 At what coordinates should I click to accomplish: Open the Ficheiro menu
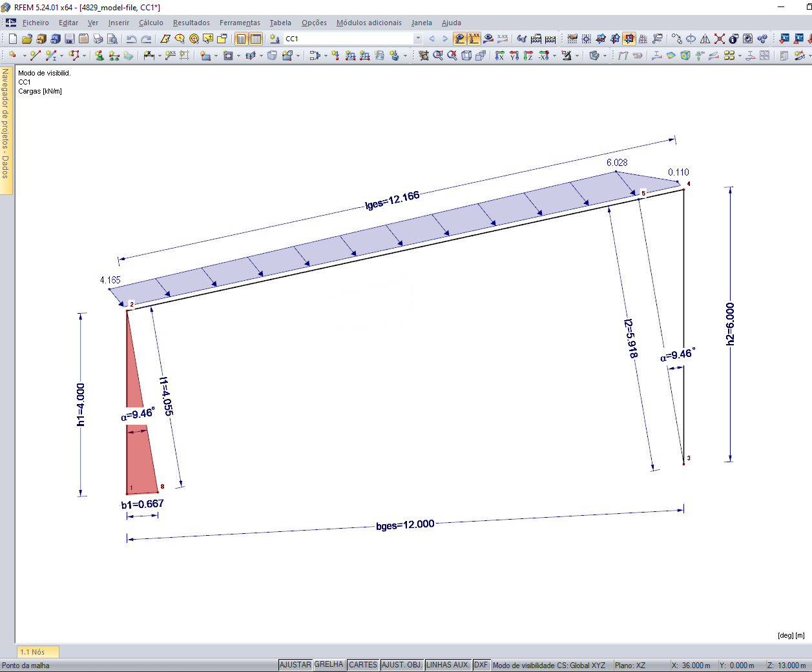click(36, 23)
